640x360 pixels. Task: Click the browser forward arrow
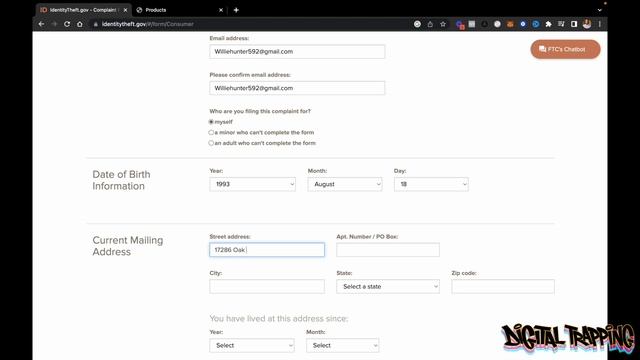click(x=54, y=24)
